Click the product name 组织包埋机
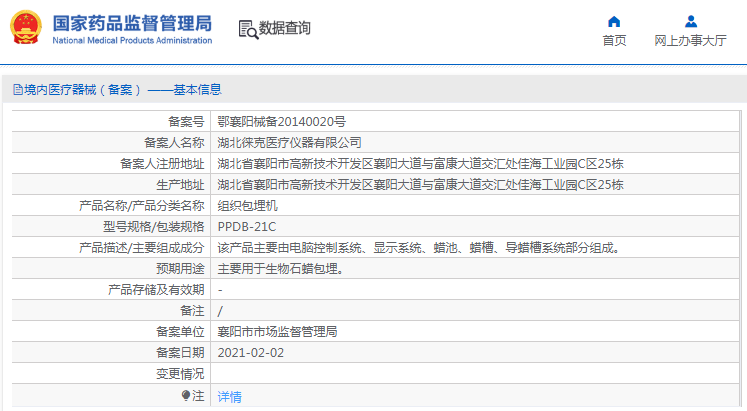 [245, 205]
